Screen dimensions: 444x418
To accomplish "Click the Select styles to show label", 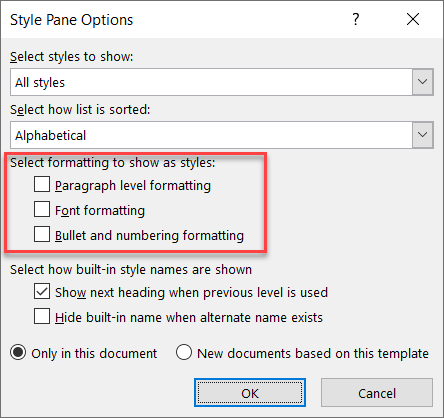I will (72, 57).
